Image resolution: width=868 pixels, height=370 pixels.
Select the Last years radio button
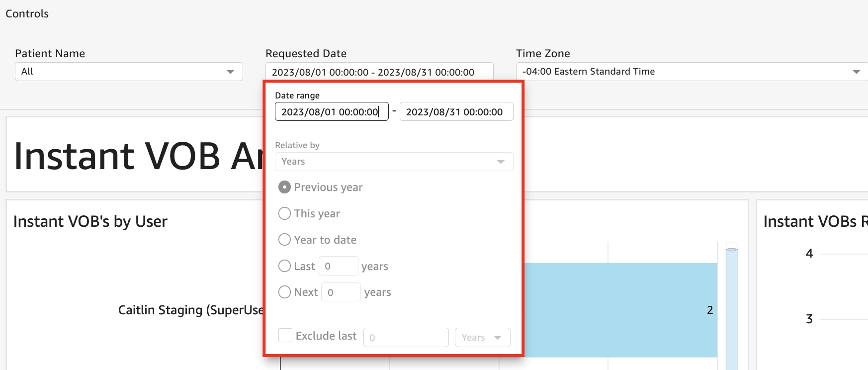tap(284, 266)
